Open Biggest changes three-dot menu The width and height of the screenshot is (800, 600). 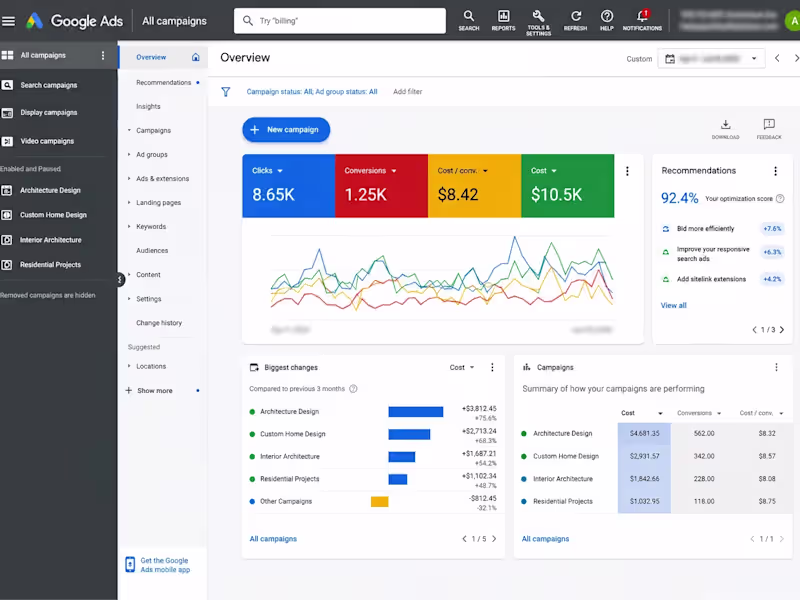click(492, 367)
